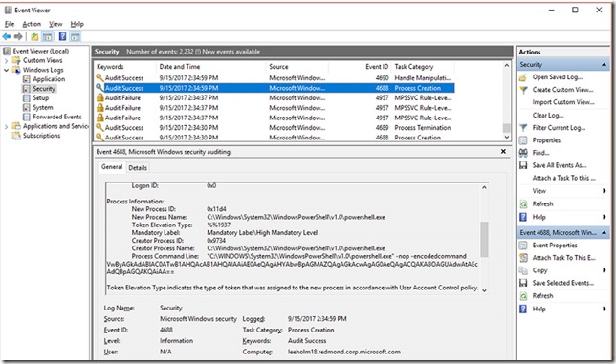Click the blue Help toolbar icon
Viewport: 616px width, 364px height.
click(x=62, y=36)
